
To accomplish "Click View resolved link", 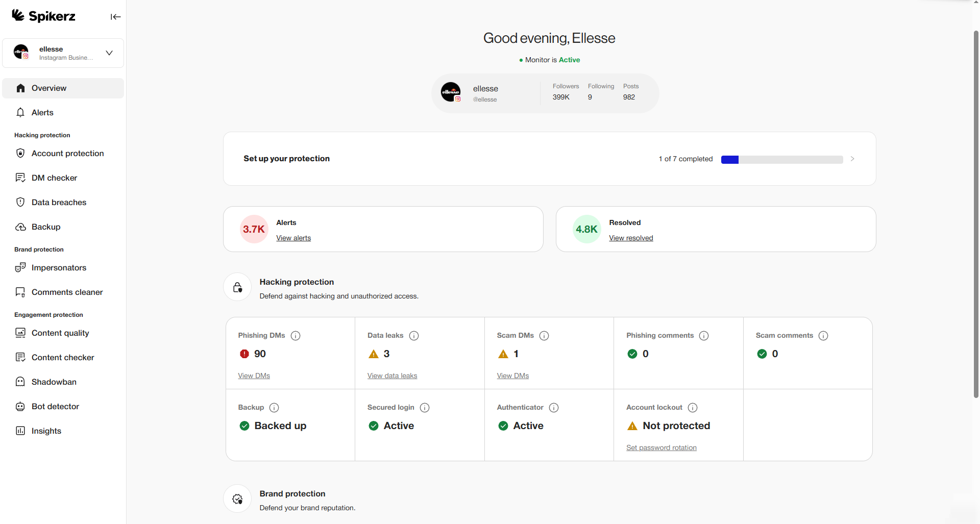I will tap(631, 238).
